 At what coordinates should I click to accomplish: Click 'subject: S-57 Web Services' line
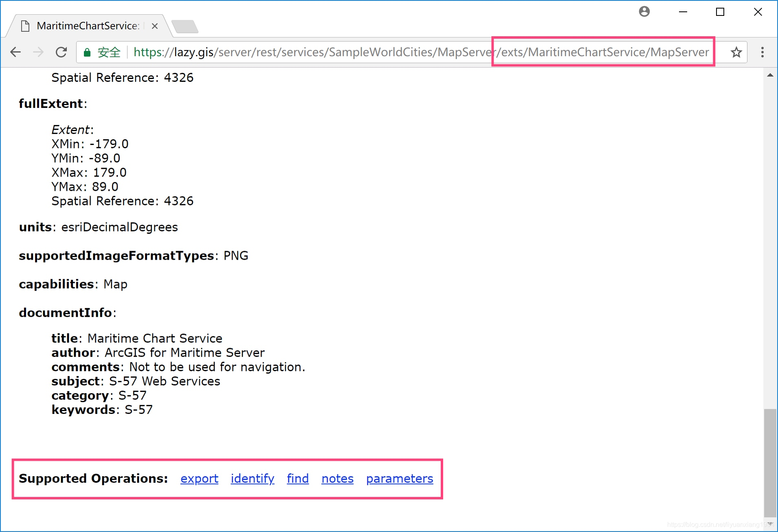pyautogui.click(x=136, y=381)
